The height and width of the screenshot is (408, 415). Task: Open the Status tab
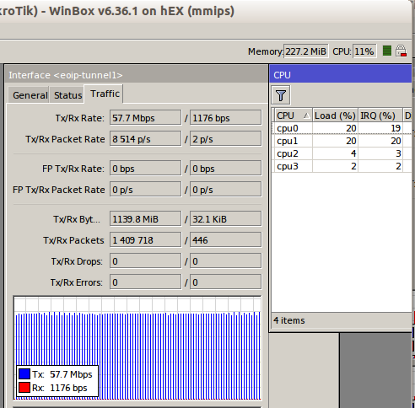pyautogui.click(x=68, y=95)
